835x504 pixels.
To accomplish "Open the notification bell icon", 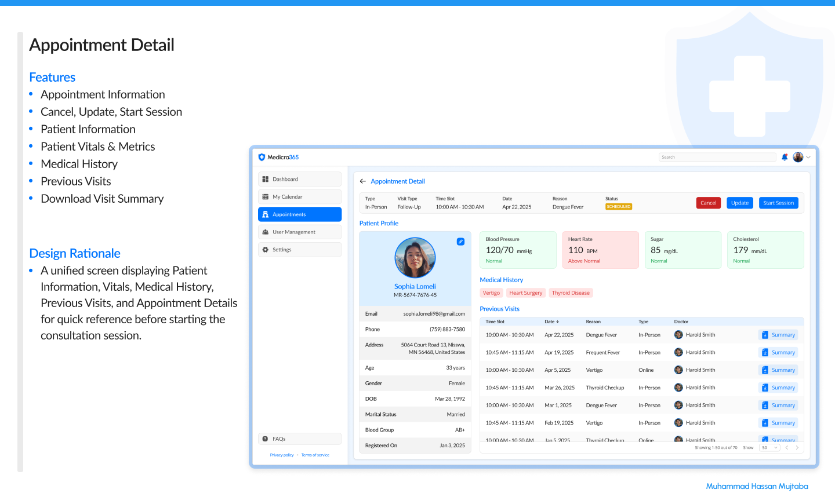I will pos(785,156).
